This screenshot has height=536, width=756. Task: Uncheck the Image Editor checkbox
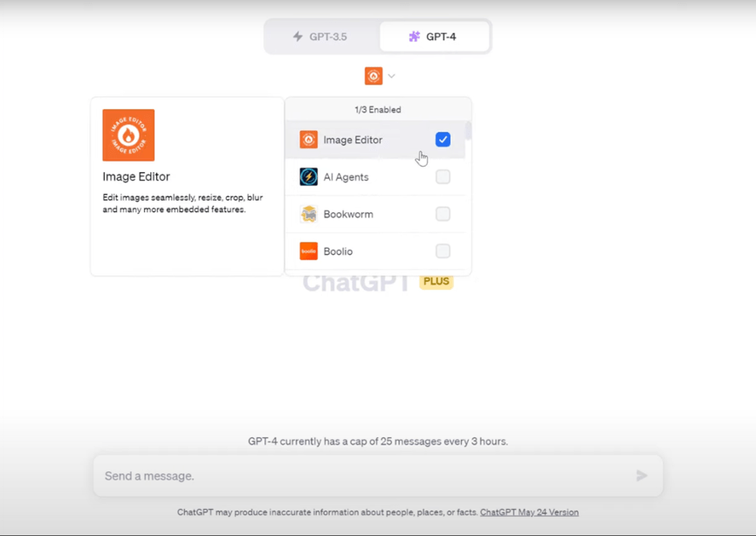click(443, 140)
